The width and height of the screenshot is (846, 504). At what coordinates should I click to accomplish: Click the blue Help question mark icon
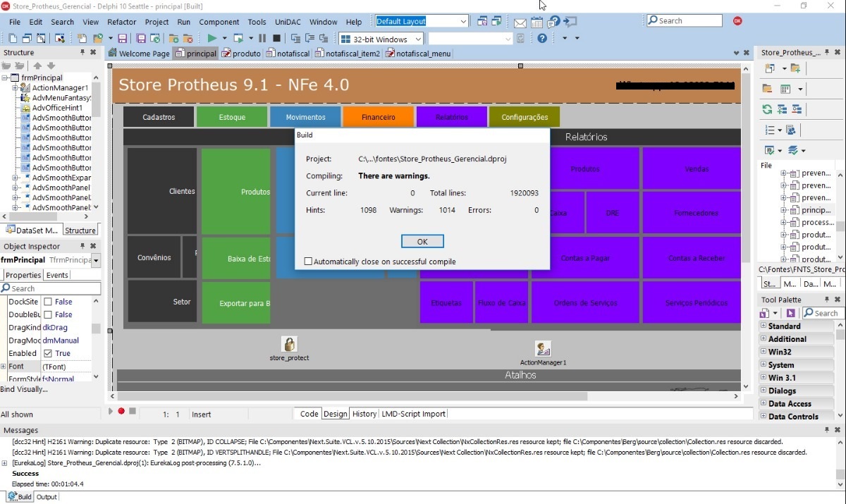point(542,39)
